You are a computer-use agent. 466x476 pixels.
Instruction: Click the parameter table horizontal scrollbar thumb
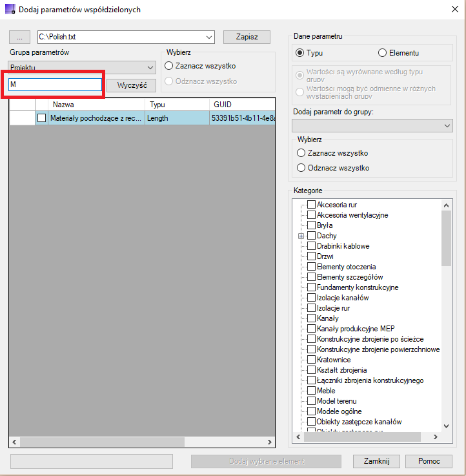pos(102,442)
